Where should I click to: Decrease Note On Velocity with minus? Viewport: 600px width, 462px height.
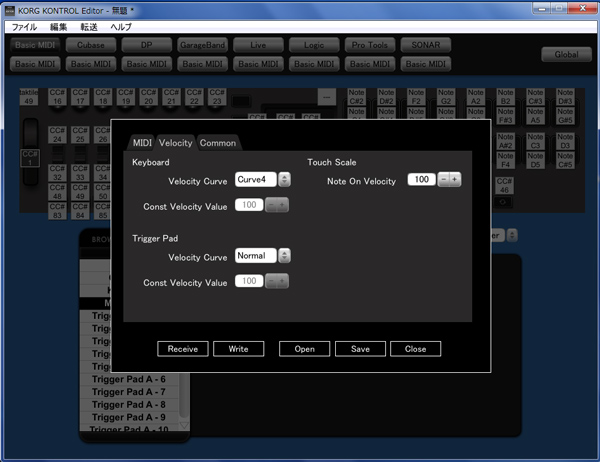coord(443,179)
